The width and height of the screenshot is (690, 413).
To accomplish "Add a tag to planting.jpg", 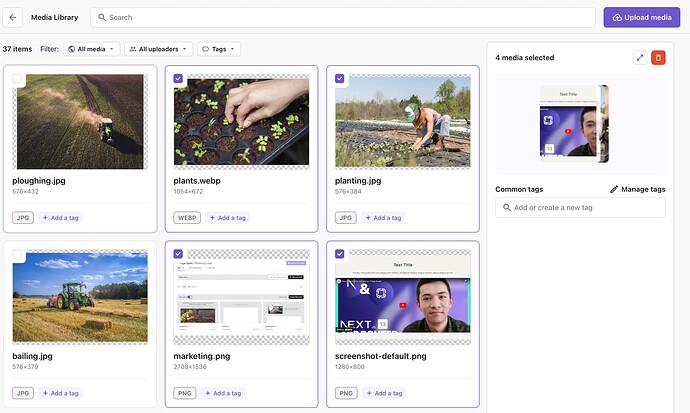I will [x=383, y=218].
